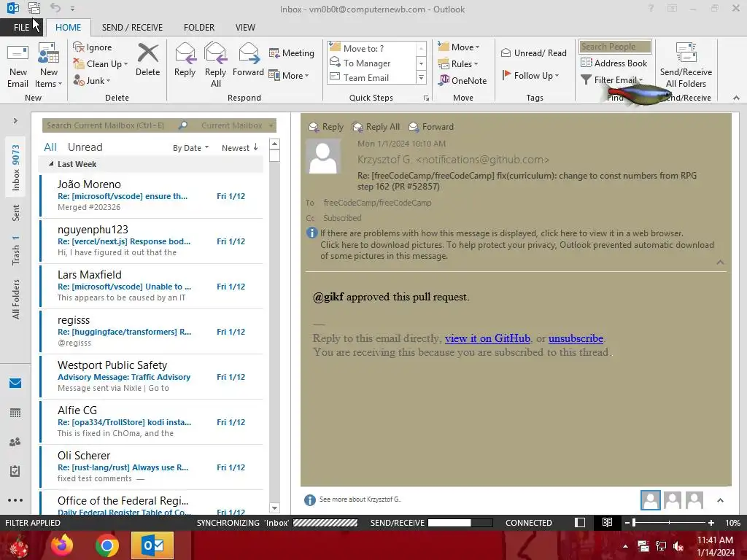
Task: Switch to Reading view in status bar
Action: (607, 522)
